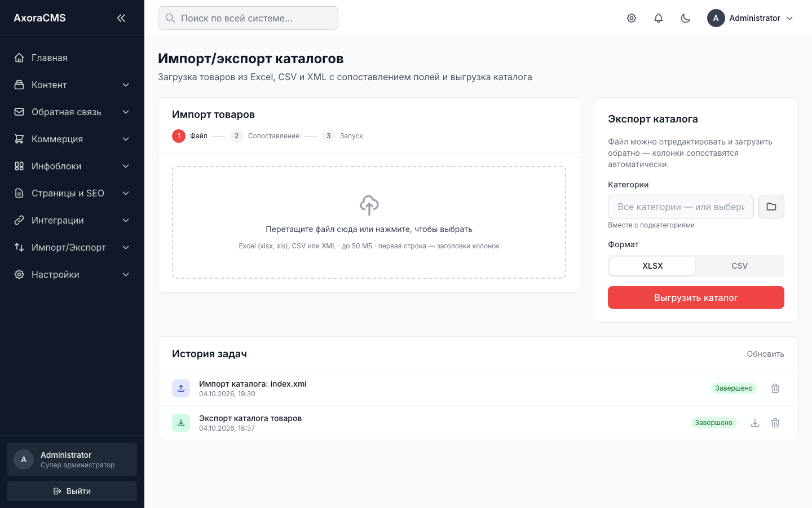
Task: Click Обновить in История задач
Action: (x=765, y=354)
